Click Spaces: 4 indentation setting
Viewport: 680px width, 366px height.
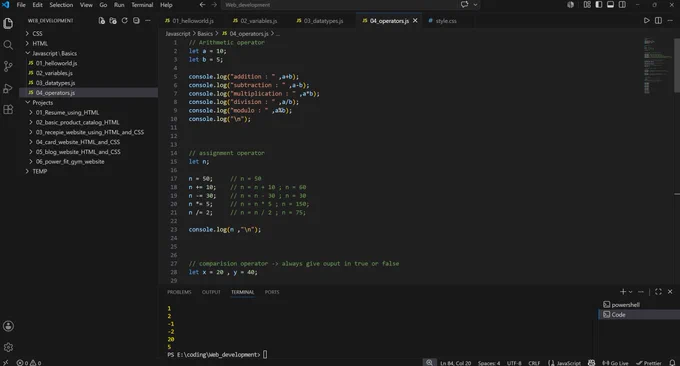[489, 363]
